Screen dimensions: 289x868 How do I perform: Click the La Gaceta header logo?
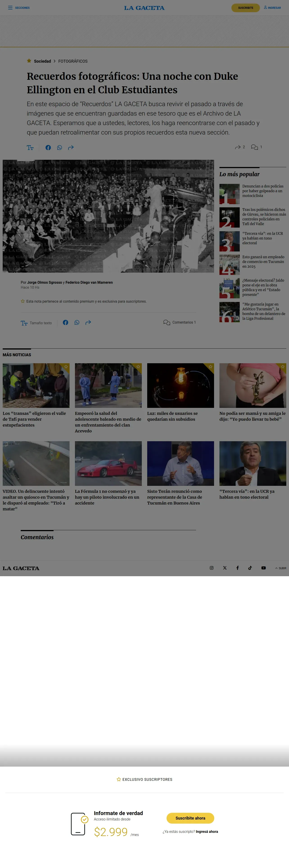144,8
